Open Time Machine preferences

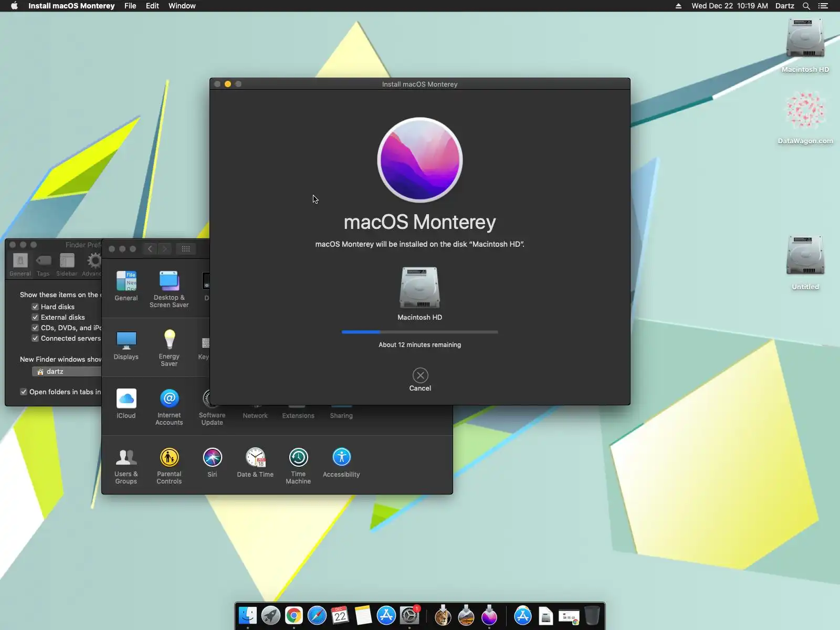coord(298,466)
